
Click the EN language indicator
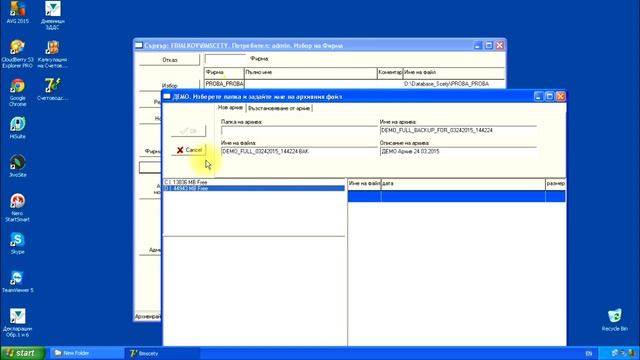[x=589, y=353]
